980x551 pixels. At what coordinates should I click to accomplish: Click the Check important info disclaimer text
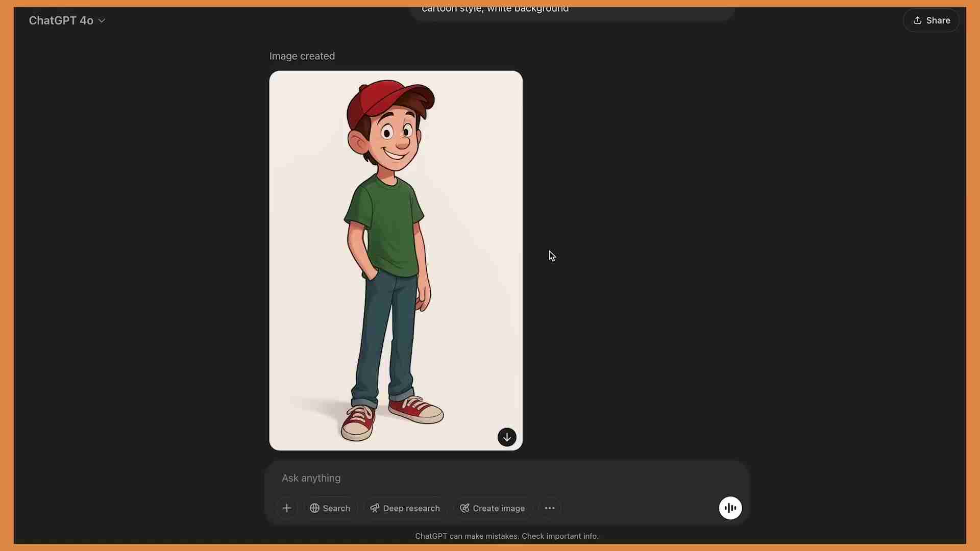pyautogui.click(x=506, y=536)
